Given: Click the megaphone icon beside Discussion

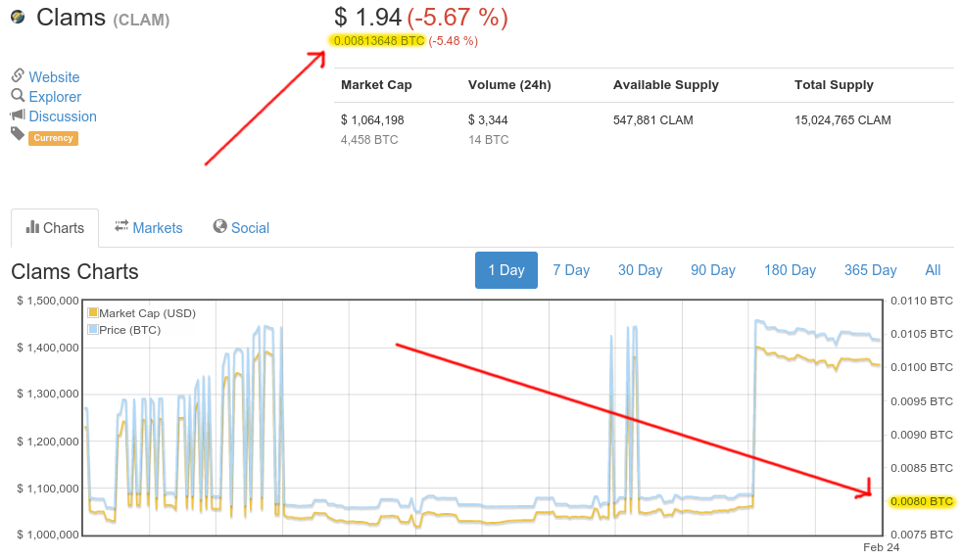Looking at the screenshot, I should 18,115.
